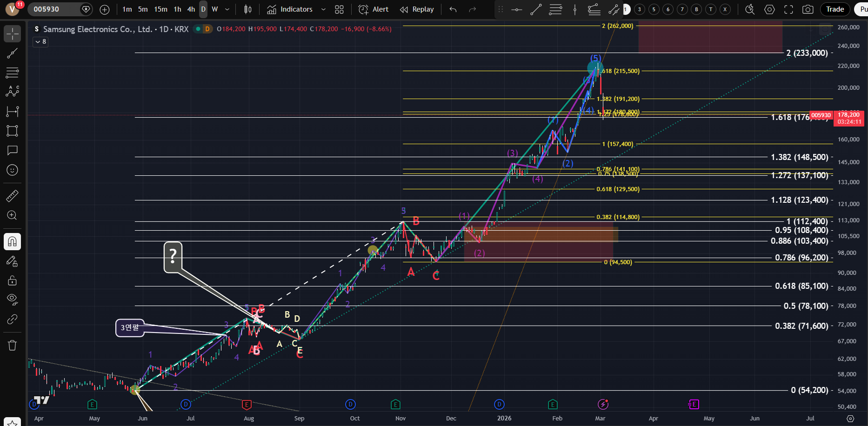
Task: Open the layout setup grid icon
Action: click(x=339, y=9)
